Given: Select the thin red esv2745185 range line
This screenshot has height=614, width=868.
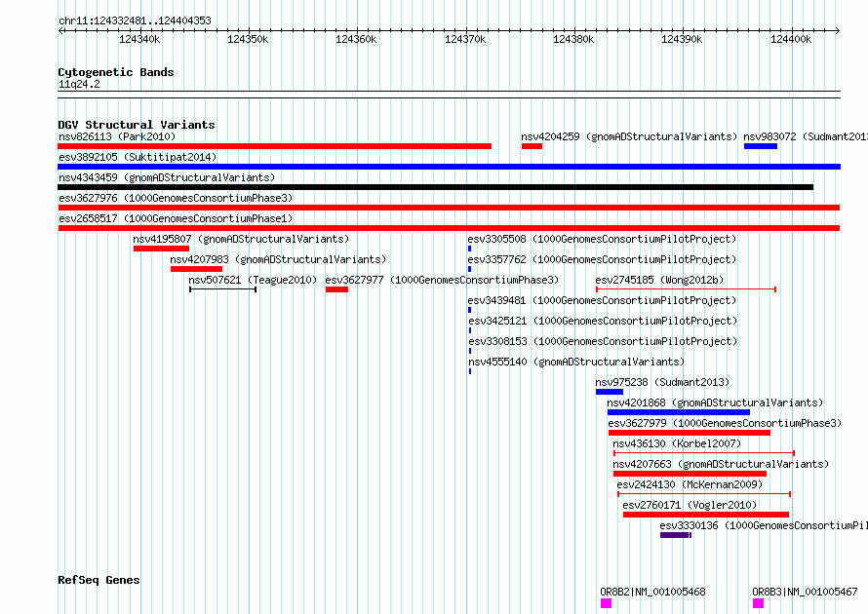Looking at the screenshot, I should [x=686, y=289].
